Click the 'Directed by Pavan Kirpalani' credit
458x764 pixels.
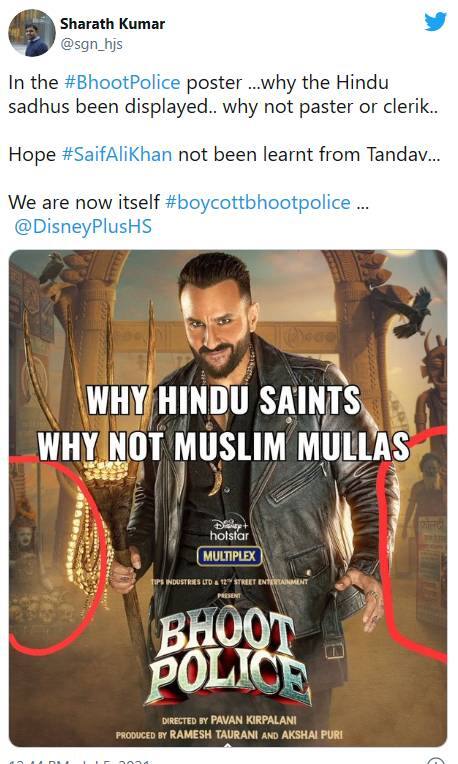(229, 720)
